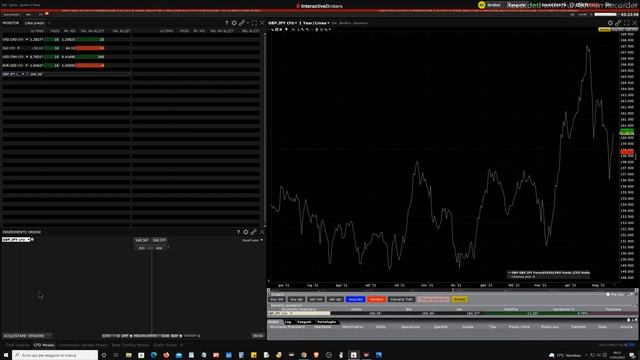Open help for the Monitor panel
Viewport: 640px width, 360px height.
click(x=227, y=23)
